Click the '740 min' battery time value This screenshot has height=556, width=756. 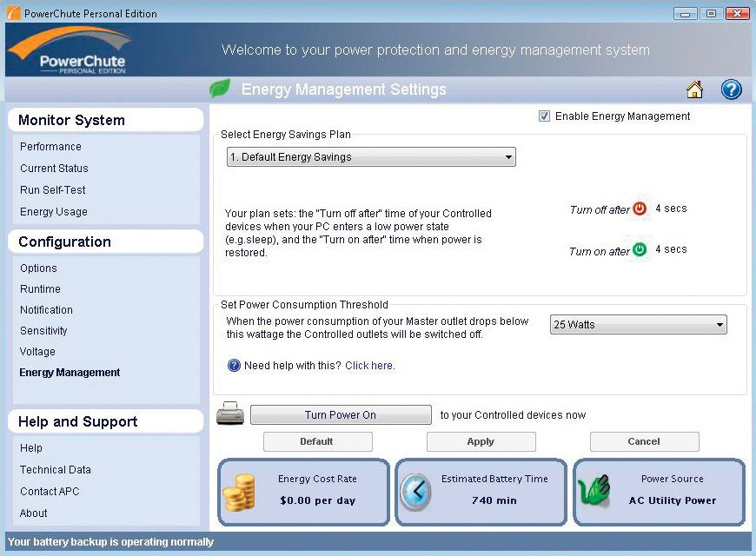coord(494,500)
